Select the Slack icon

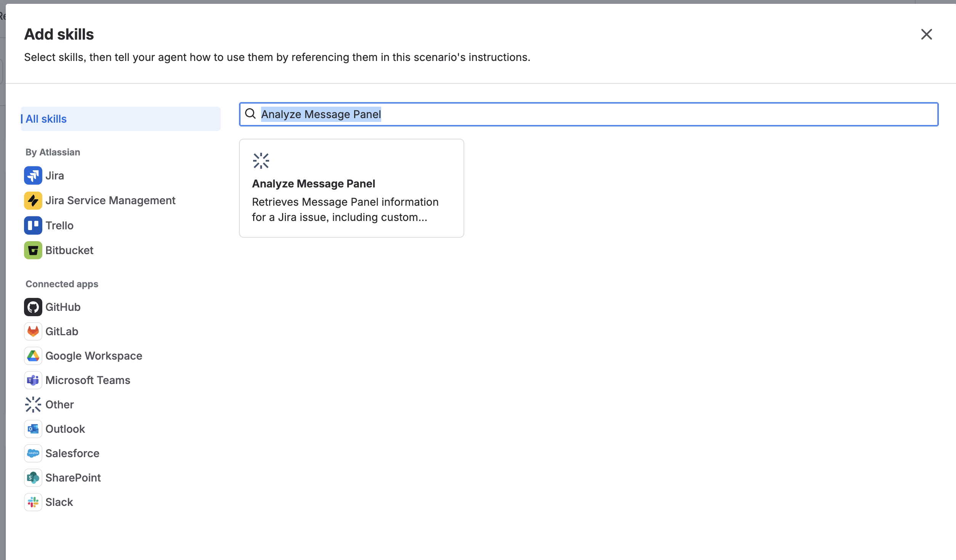(x=33, y=502)
